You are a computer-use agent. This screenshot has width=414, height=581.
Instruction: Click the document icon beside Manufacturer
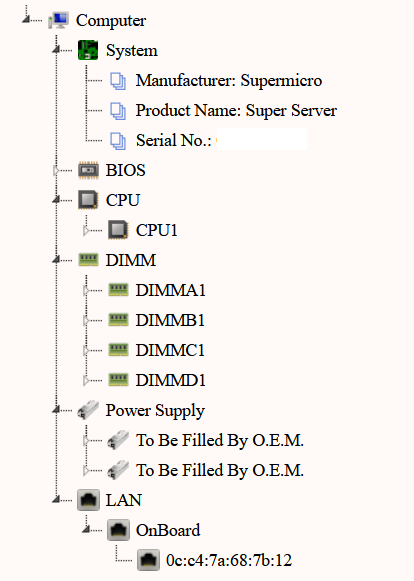click(118, 80)
